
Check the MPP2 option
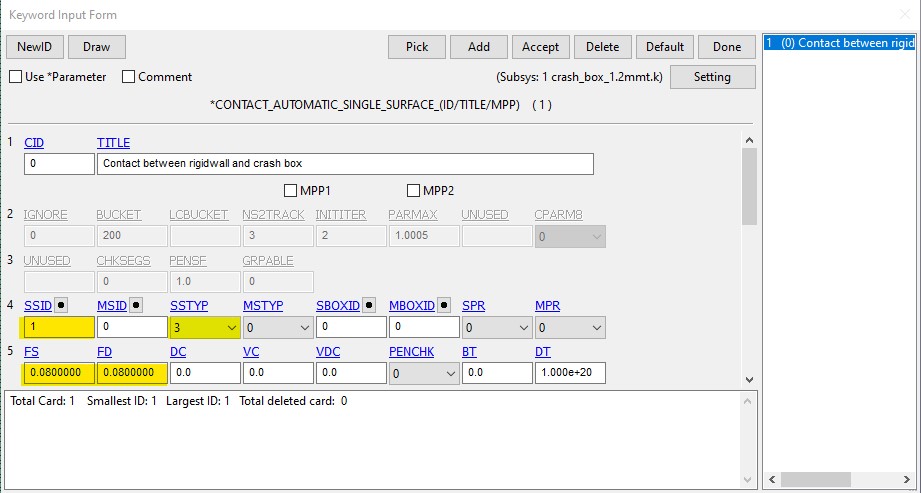[x=414, y=190]
